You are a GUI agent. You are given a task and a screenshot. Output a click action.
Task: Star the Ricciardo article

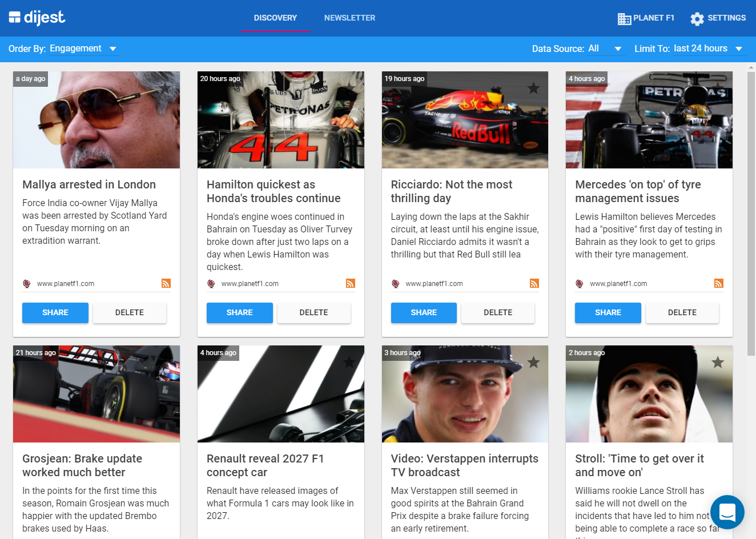coord(533,88)
